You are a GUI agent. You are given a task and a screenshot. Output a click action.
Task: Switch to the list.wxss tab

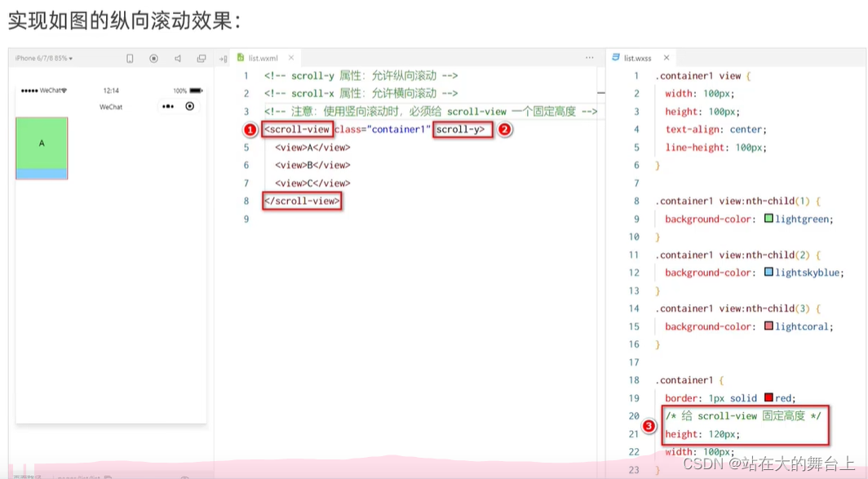pos(638,58)
